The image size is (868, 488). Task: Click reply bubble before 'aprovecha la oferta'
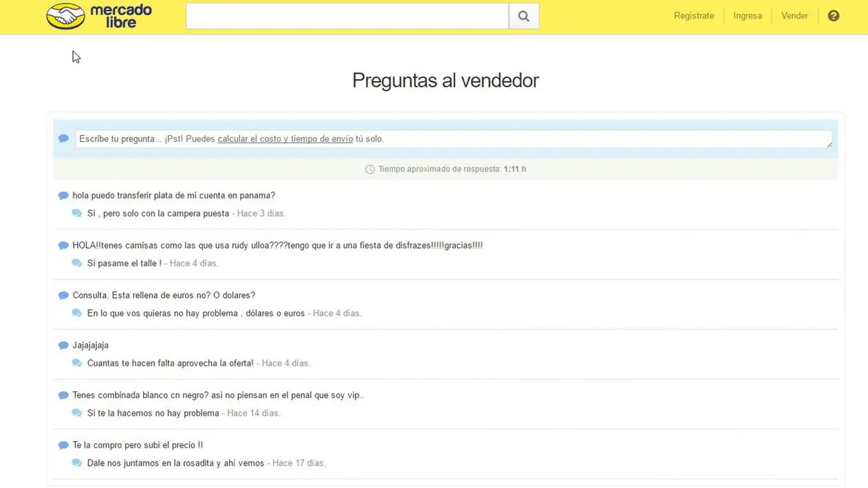coord(77,363)
